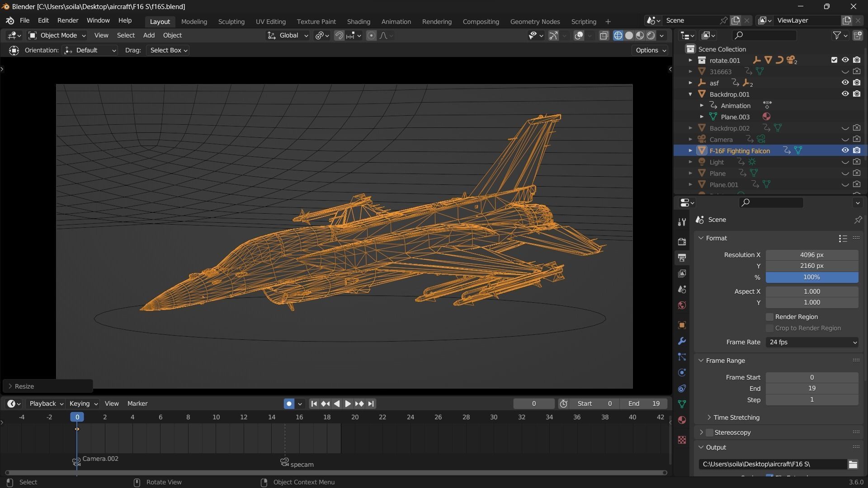
Task: Open the Physics properties tab
Action: 682,373
